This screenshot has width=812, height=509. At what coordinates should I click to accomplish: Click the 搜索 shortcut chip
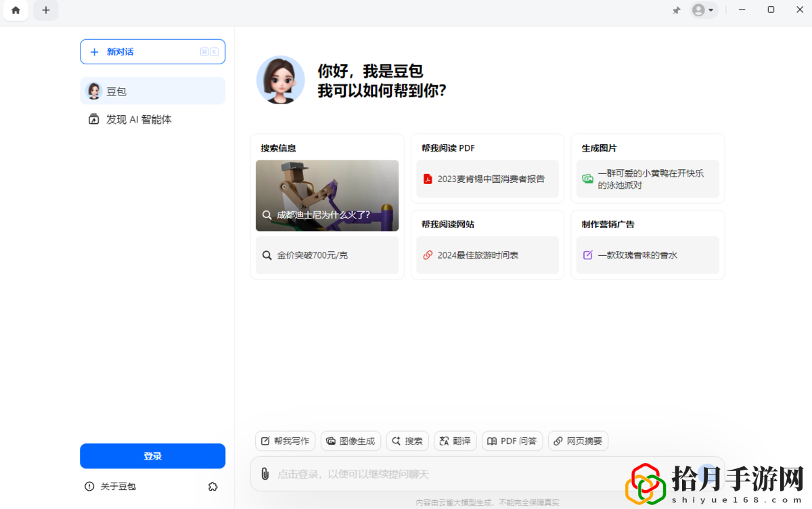[407, 441]
